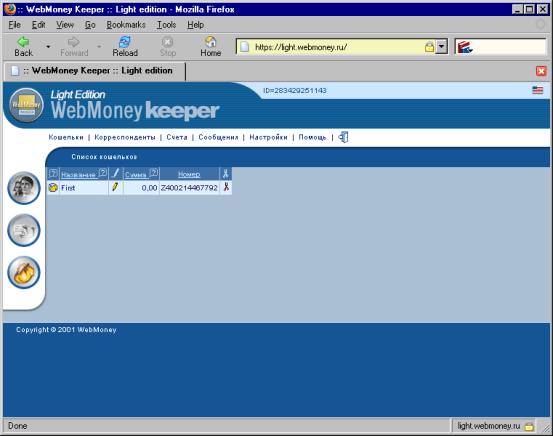Delete the First wallet with red scissors
Image resolution: width=553 pixels, height=436 pixels.
[x=226, y=187]
